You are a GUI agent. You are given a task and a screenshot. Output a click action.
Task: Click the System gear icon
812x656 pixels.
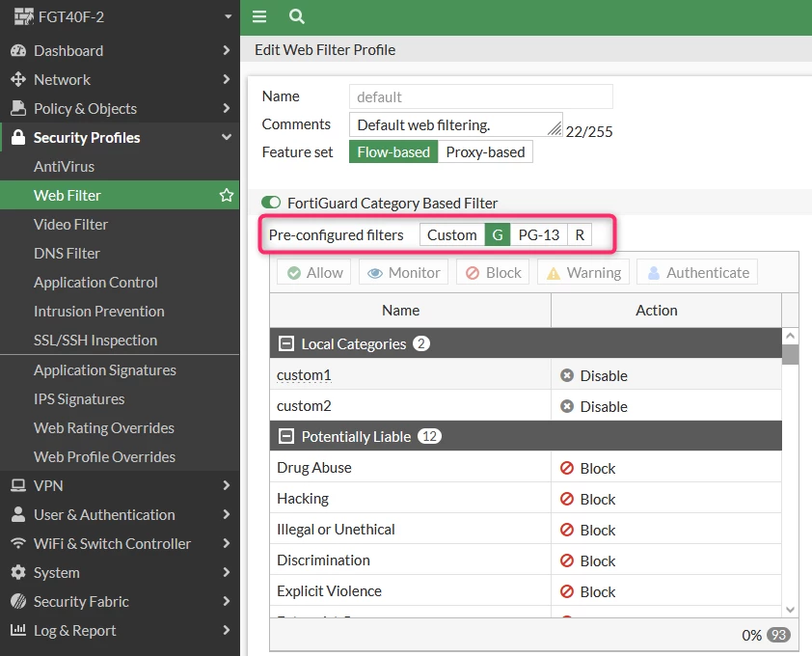18,573
